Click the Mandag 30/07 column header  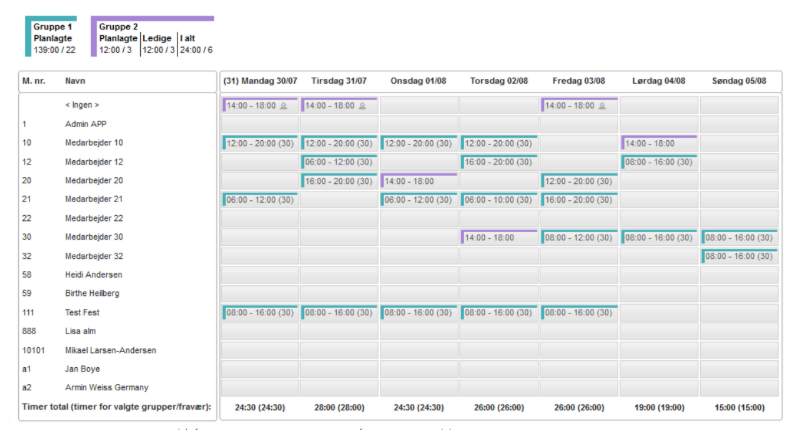[x=258, y=81]
